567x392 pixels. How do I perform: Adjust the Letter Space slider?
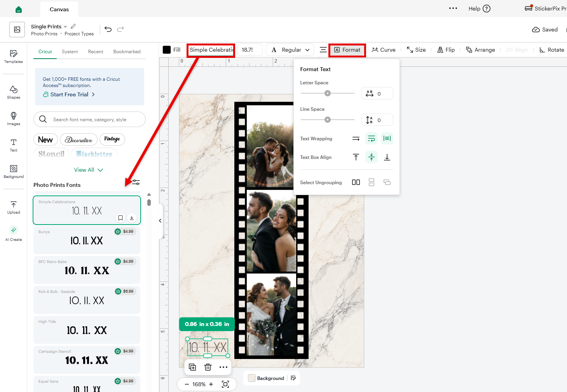coord(328,93)
